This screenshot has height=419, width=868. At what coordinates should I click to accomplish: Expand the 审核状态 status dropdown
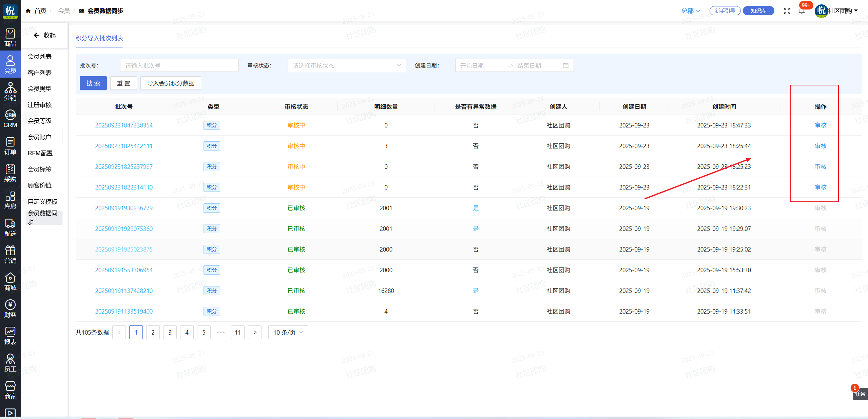tap(346, 65)
